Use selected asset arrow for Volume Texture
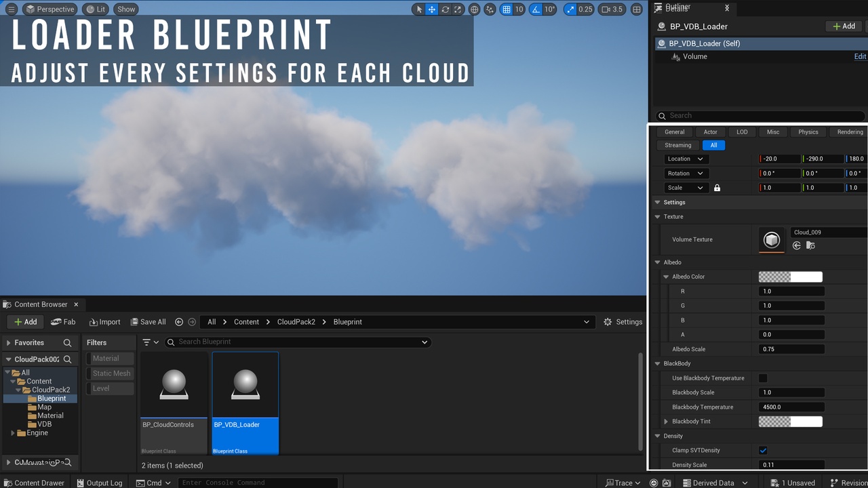Screen dimensions: 868x488 (x=797, y=245)
